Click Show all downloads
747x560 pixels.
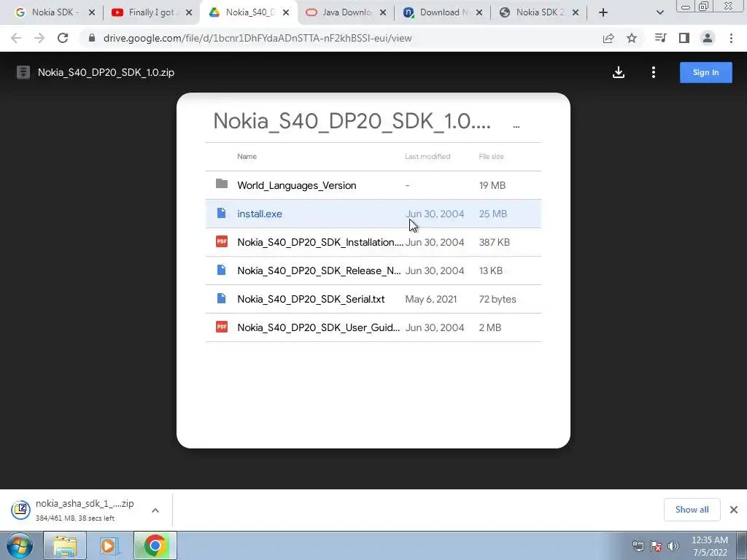coord(692,510)
